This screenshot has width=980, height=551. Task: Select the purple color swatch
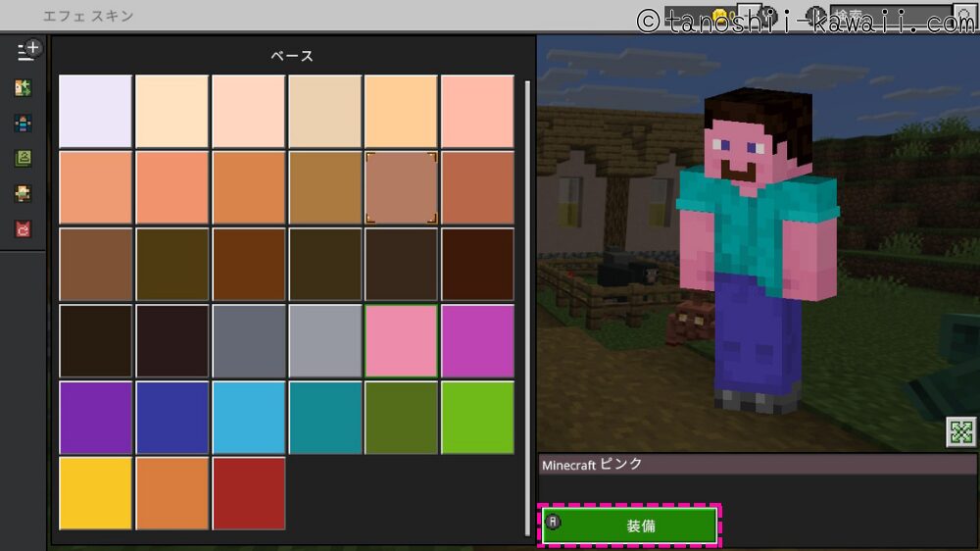(95, 417)
